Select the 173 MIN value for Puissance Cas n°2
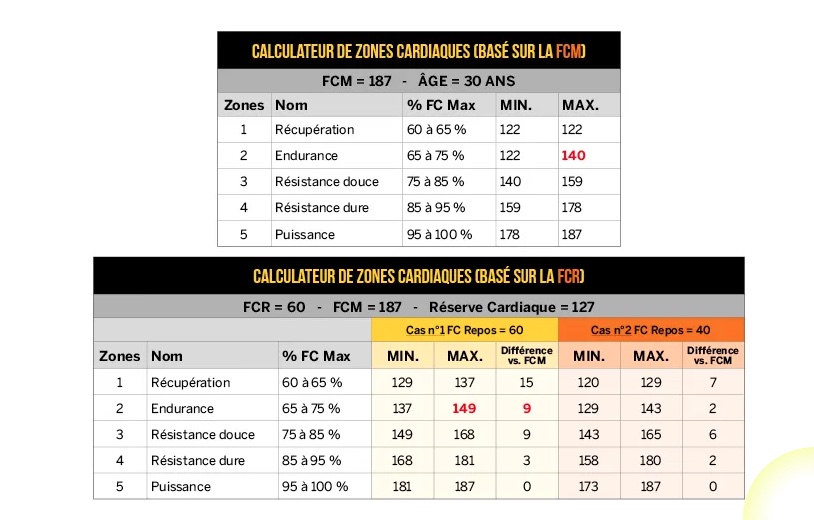814x520 pixels. (589, 487)
